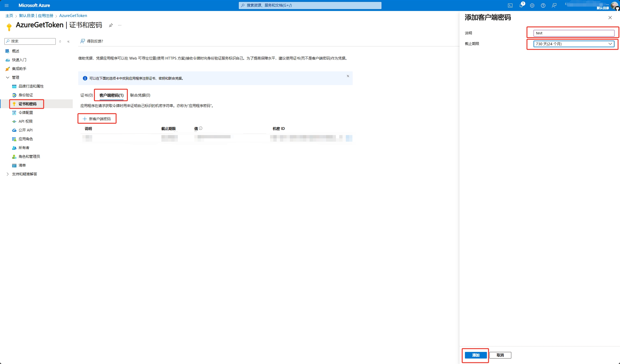Open API 权限 in sidebar
620x364 pixels.
[26, 121]
